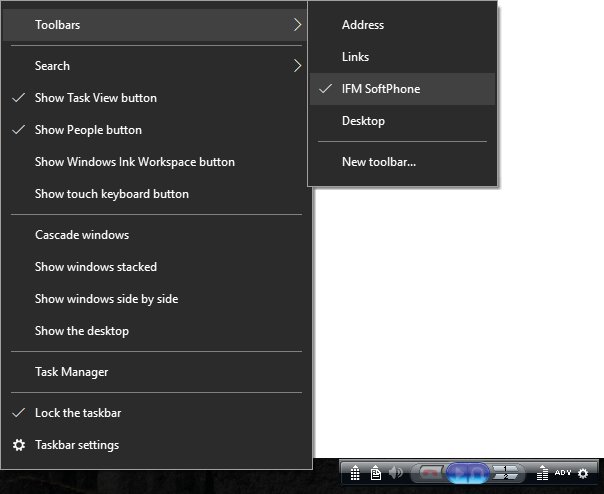
Task: Launch Task Manager from the menu
Action: click(156, 372)
